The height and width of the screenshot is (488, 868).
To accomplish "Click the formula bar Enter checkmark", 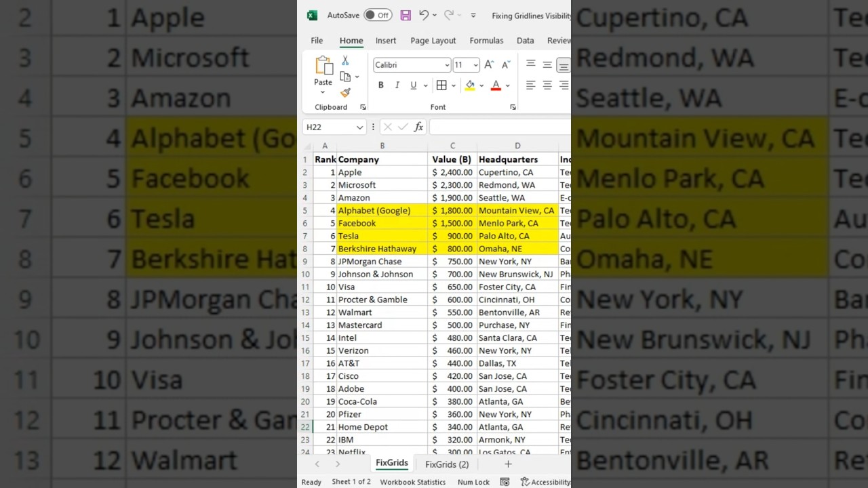I will point(403,127).
